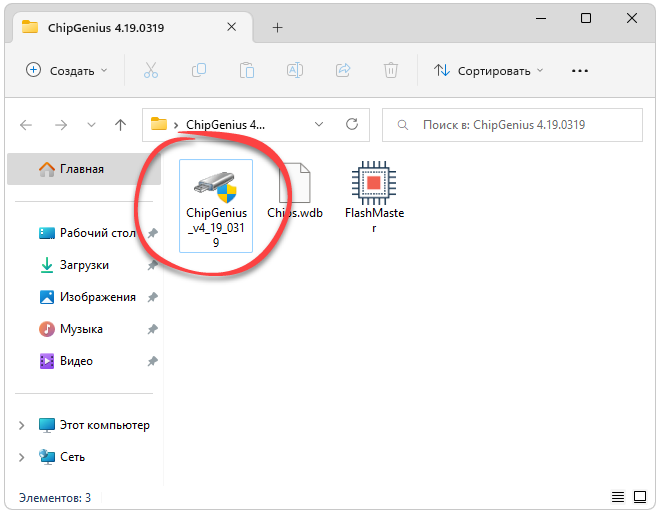
Task: Open the three-dot More options menu
Action: click(580, 71)
